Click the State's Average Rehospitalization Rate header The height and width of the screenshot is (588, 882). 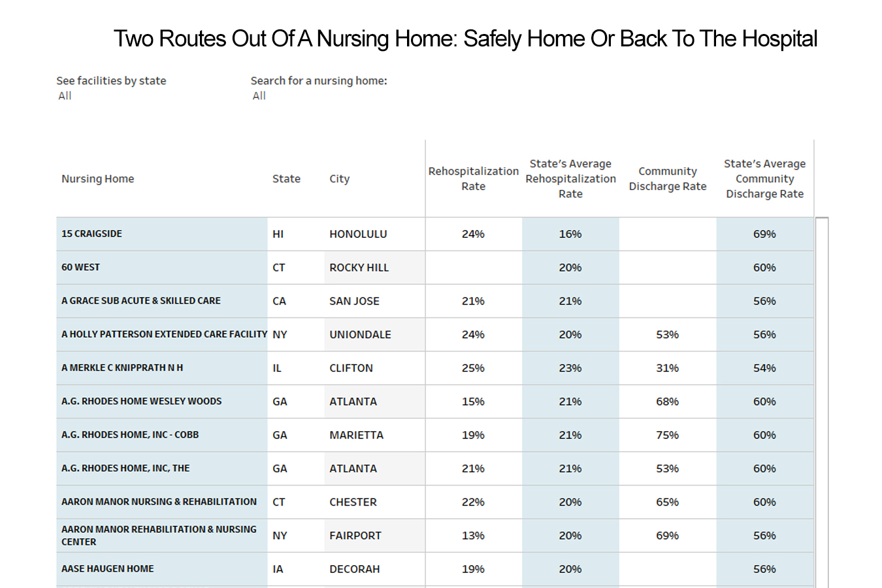coord(570,178)
